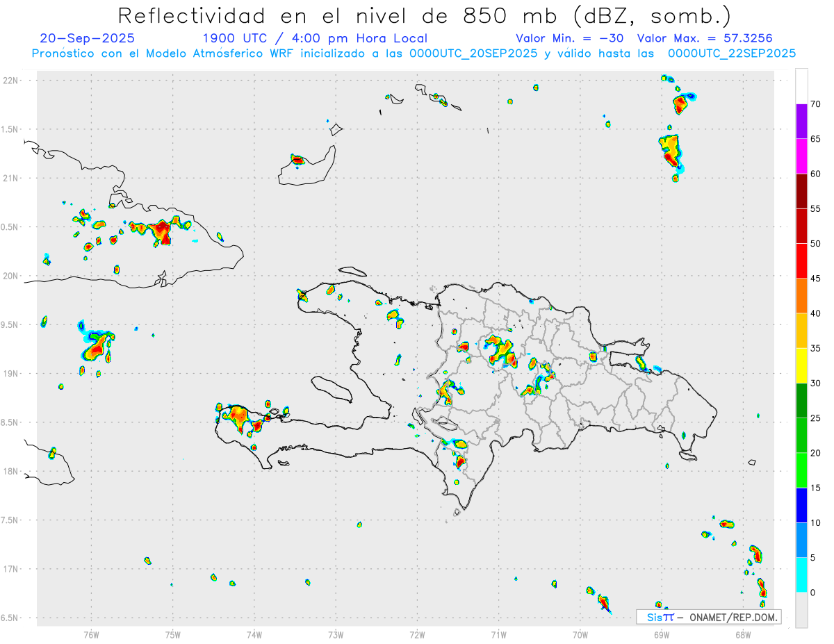Click the gold 35–40 dBZ color segment
The height and width of the screenshot is (644, 834).
coord(801,331)
